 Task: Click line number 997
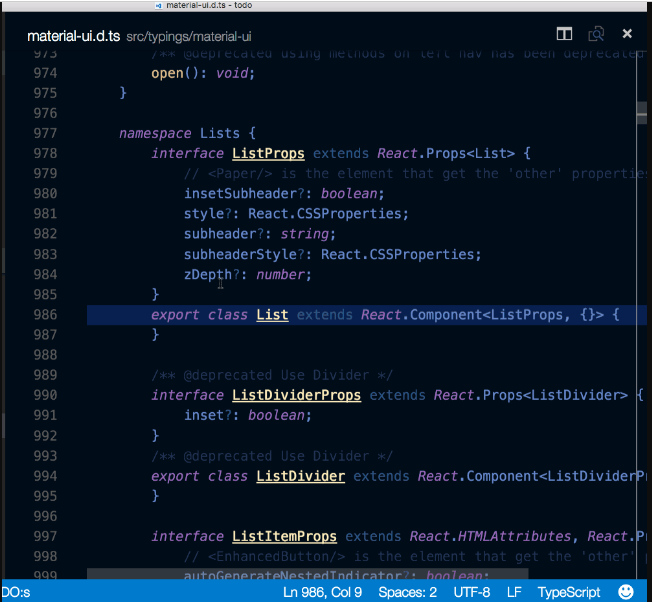[45, 536]
